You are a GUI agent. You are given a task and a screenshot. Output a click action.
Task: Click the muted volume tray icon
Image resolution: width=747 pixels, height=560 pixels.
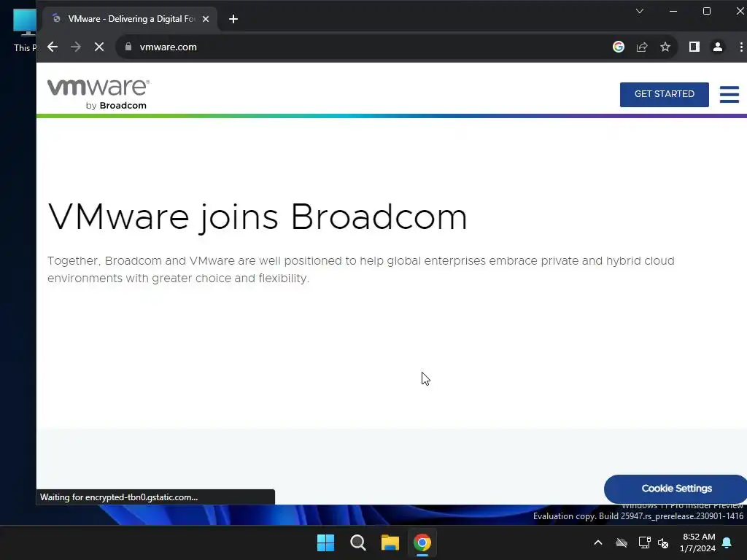click(663, 542)
